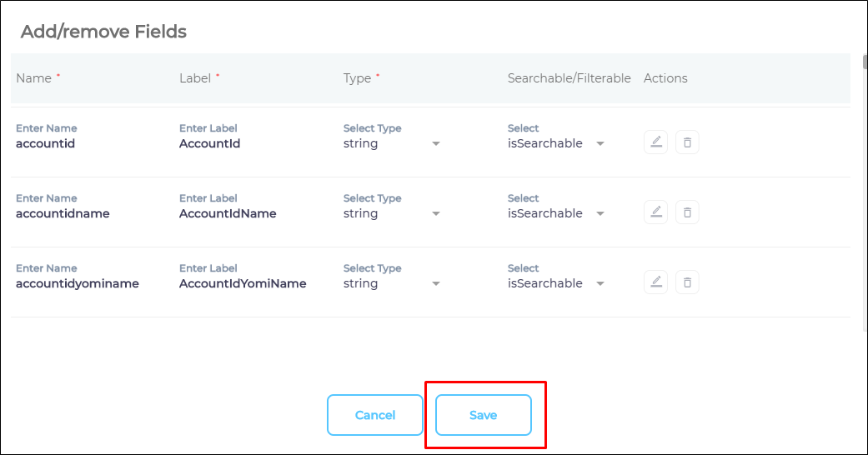Image resolution: width=868 pixels, height=455 pixels.
Task: Click the accountidname name input field
Action: click(83, 213)
